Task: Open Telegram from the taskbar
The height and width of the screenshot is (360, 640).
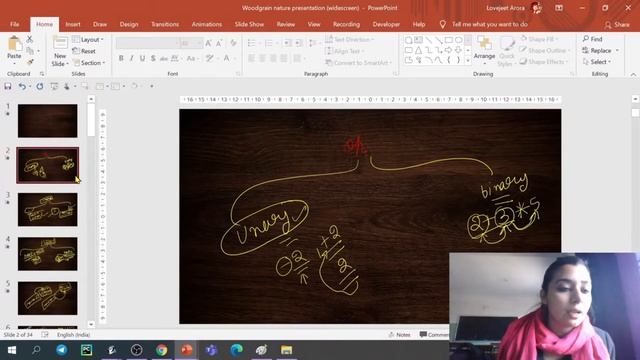Action: pos(62,350)
